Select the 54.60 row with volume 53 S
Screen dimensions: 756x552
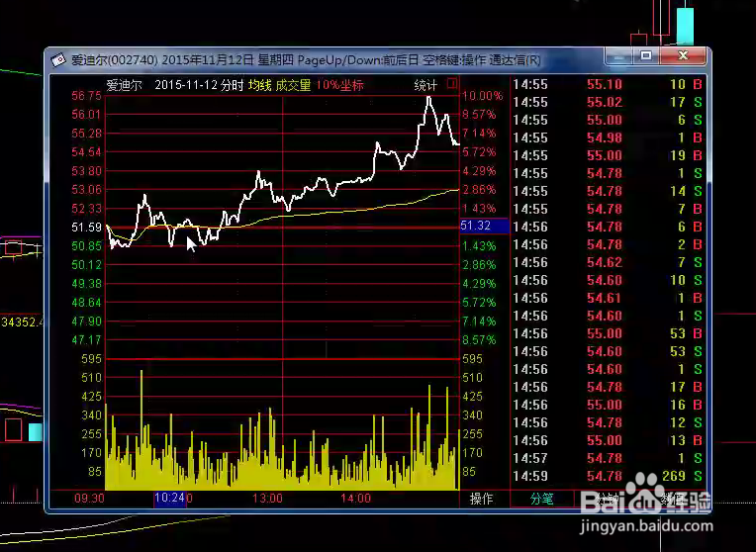coord(608,351)
